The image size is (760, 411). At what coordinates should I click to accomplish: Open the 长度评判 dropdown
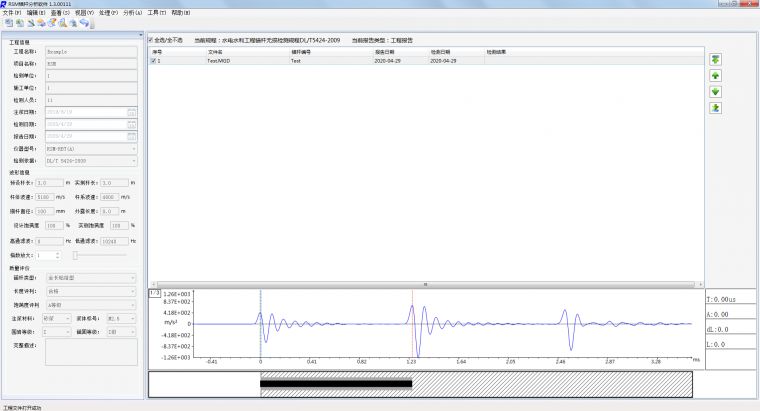tap(134, 292)
